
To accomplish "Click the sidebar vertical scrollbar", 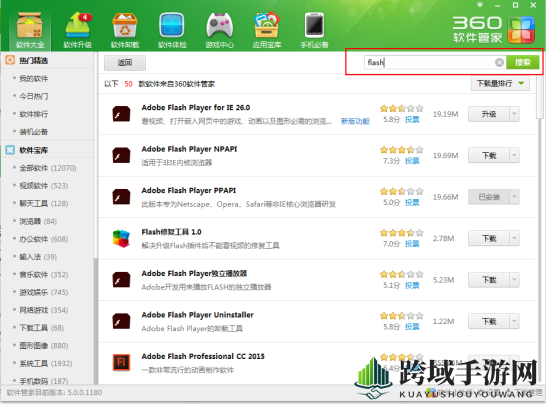I will [95, 320].
